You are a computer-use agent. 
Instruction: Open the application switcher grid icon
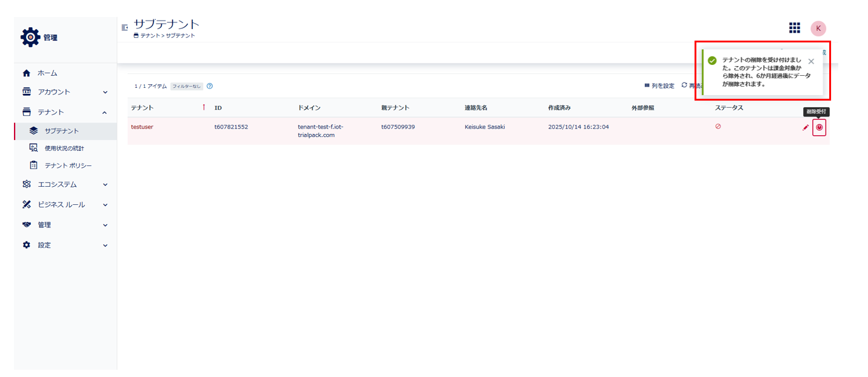click(794, 28)
